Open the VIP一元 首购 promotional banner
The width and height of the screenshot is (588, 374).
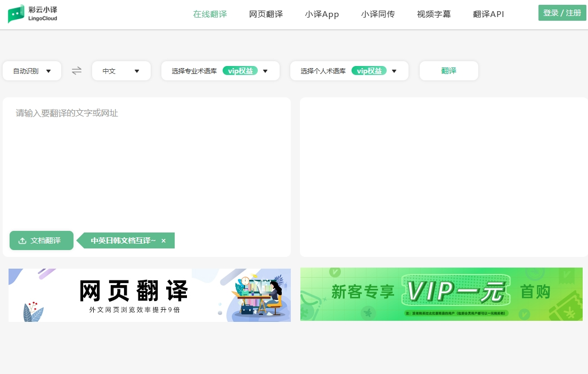(x=441, y=294)
